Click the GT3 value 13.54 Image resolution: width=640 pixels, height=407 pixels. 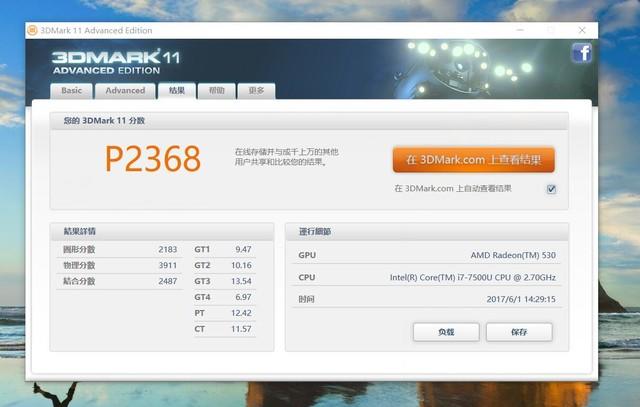[x=241, y=281]
